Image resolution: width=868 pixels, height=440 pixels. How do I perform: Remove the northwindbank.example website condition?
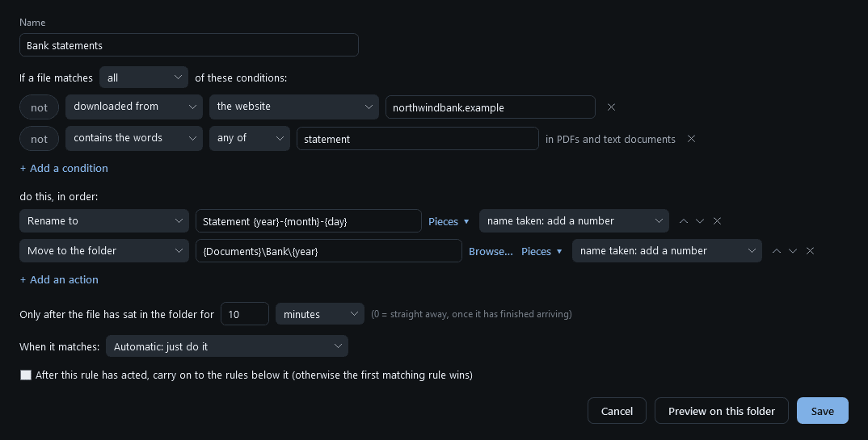611,107
